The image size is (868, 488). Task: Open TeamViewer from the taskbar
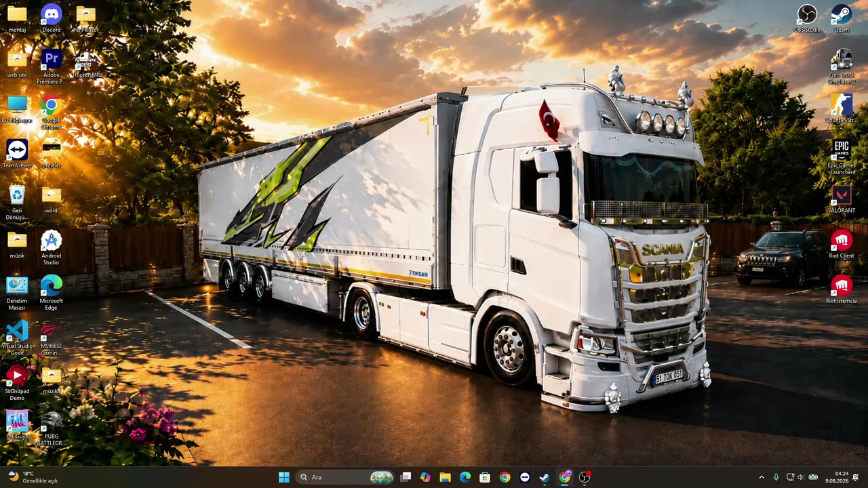(525, 477)
